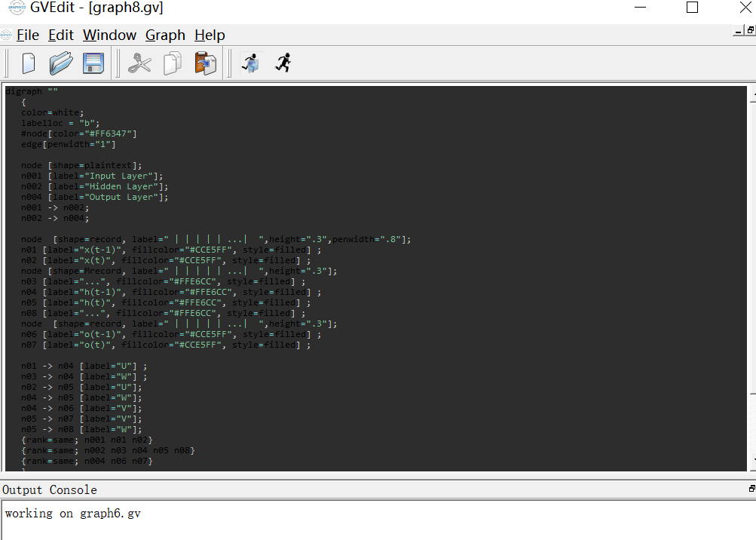
Task: Float the Output Console panel
Action: 751,489
